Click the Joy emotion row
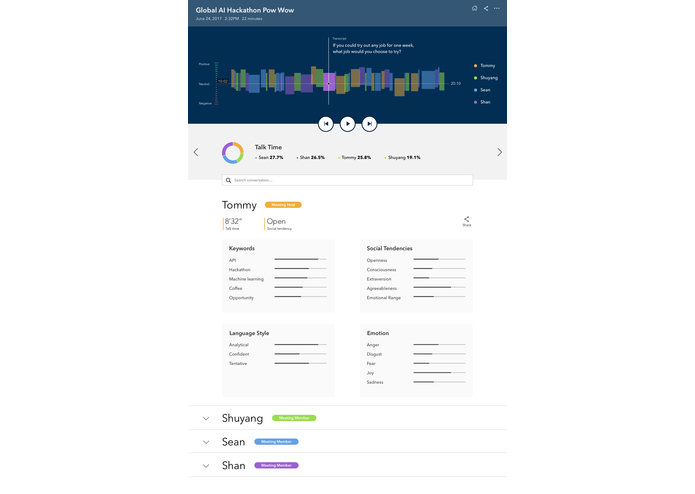695x494 pixels. click(x=416, y=373)
